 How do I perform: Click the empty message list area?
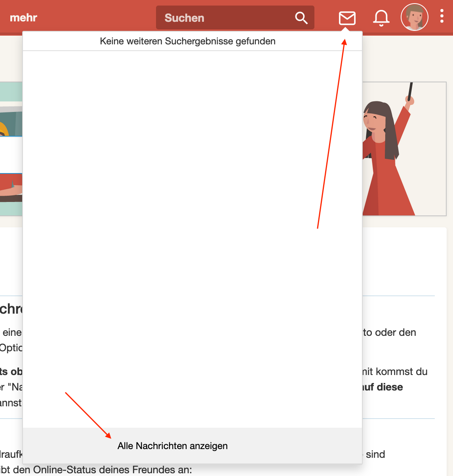[x=192, y=238]
